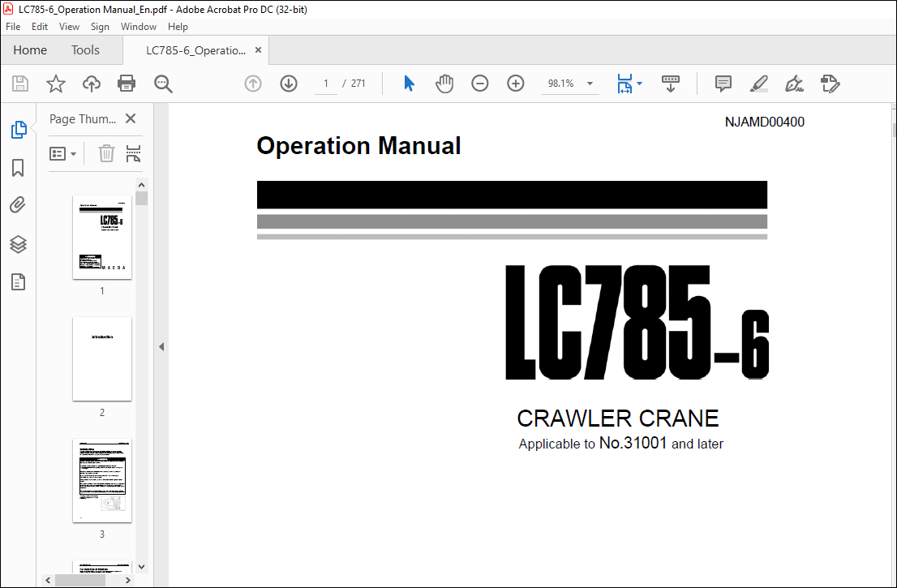This screenshot has height=588, width=897.
Task: Open the Bookmarks panel icon
Action: tap(18, 168)
